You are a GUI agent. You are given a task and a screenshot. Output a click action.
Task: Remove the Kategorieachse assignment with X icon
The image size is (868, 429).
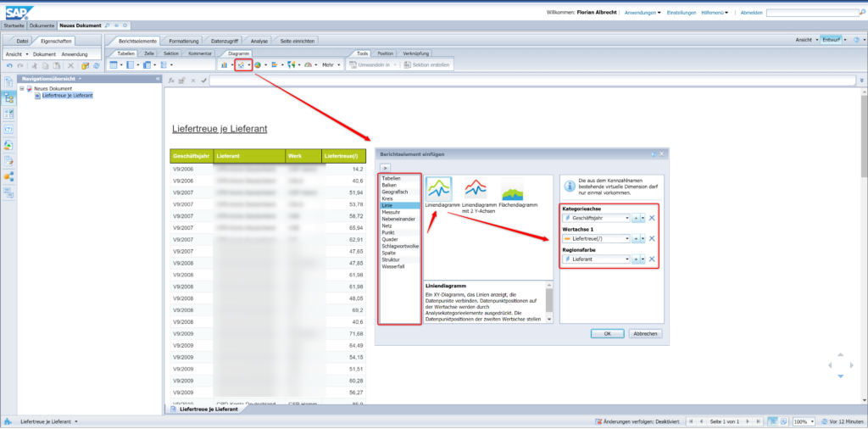point(652,218)
